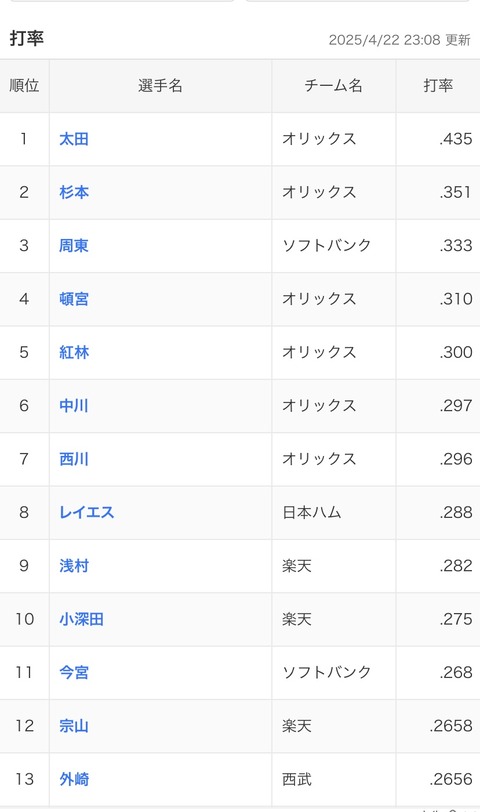
Task: Open player link 外崎
Action: pos(74,779)
